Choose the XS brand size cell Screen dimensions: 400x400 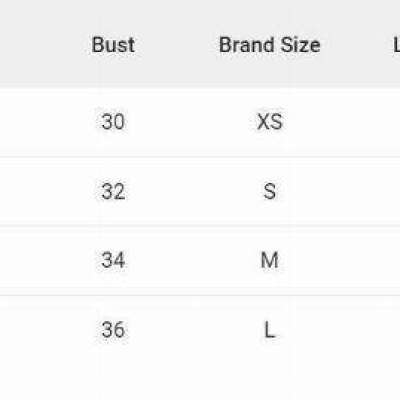(270, 122)
